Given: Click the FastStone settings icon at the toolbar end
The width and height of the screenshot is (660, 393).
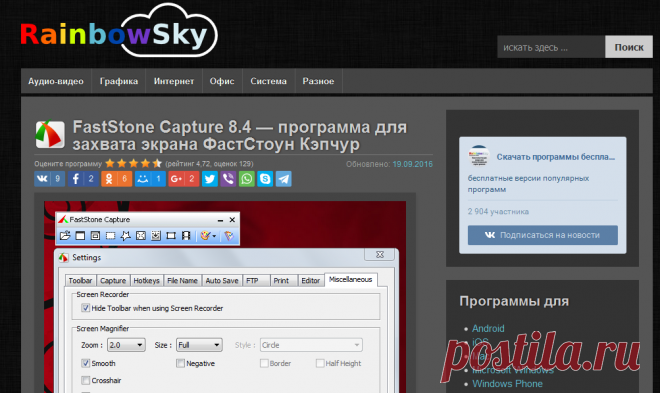Looking at the screenshot, I should click(x=229, y=236).
